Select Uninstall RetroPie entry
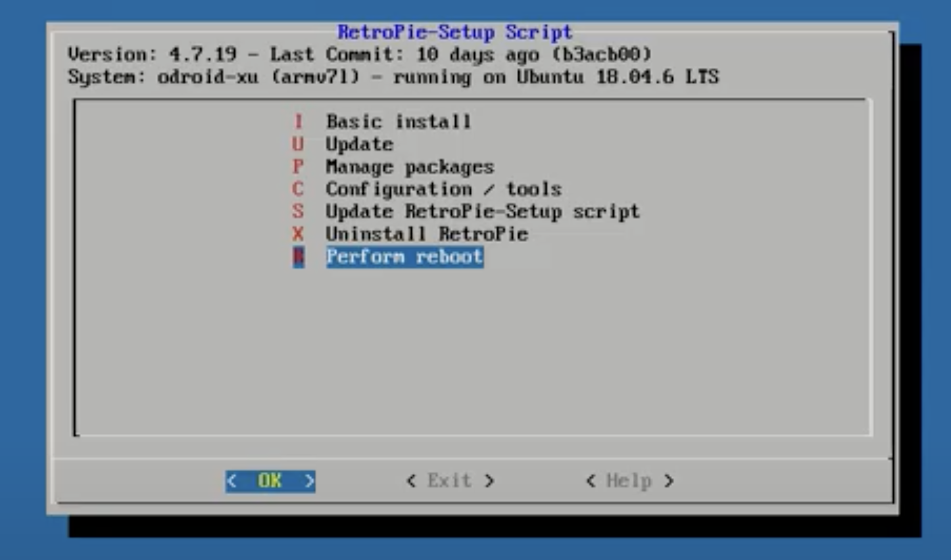Image resolution: width=951 pixels, height=560 pixels. 427,234
